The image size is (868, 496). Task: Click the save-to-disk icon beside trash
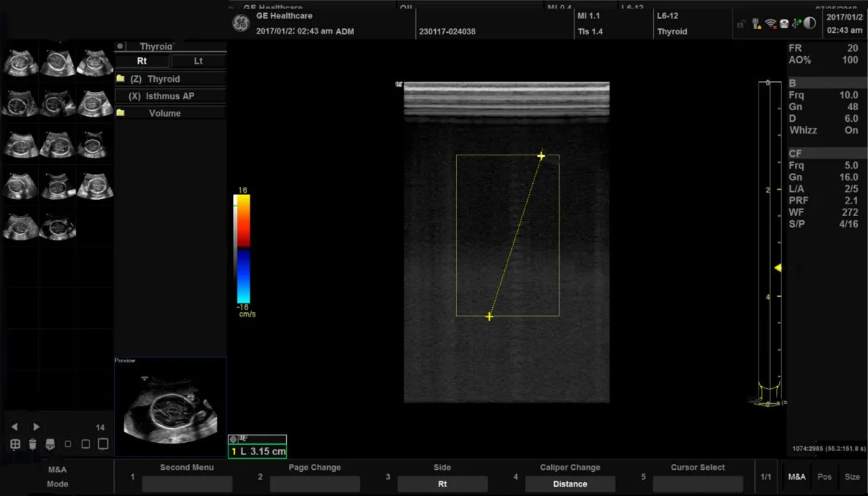[50, 444]
